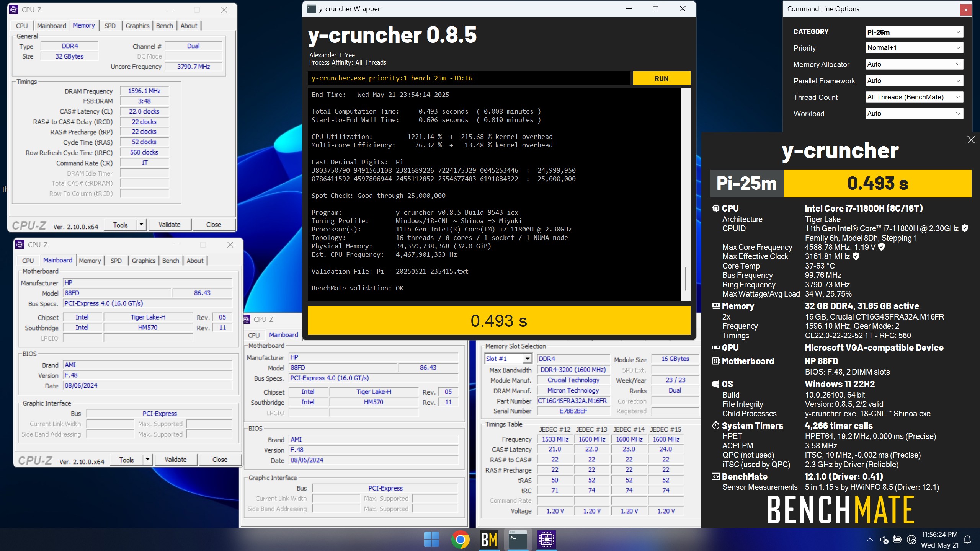Screen dimensions: 980x551
Task: Click CPUID verified shield icon
Action: click(965, 228)
